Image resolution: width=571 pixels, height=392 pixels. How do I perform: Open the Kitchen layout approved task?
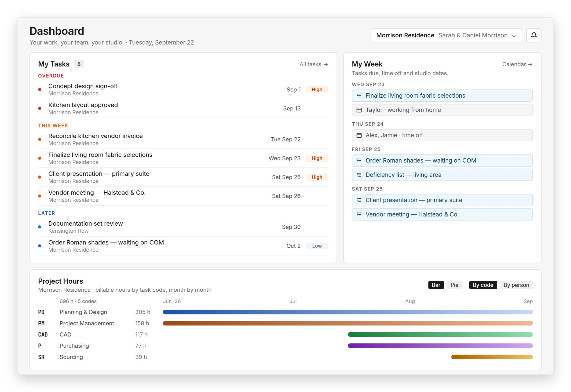[x=183, y=108]
